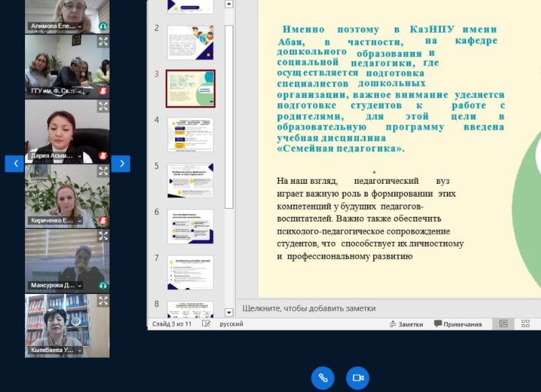Click muted microphone icon on Дария Асым tile

click(x=103, y=155)
